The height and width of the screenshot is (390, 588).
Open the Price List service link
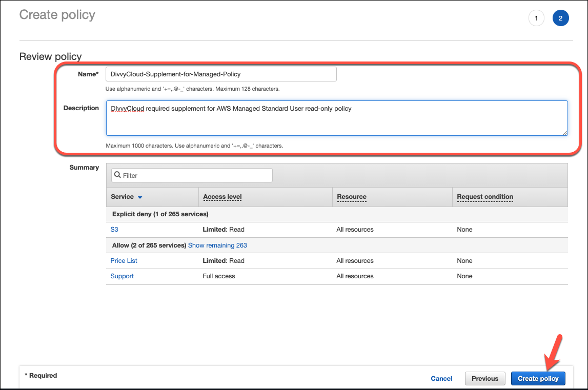(x=124, y=261)
